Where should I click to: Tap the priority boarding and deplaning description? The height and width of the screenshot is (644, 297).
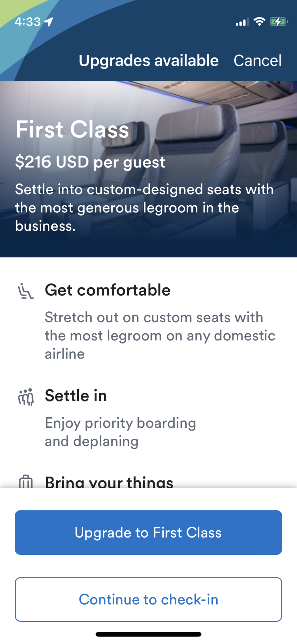(x=120, y=432)
